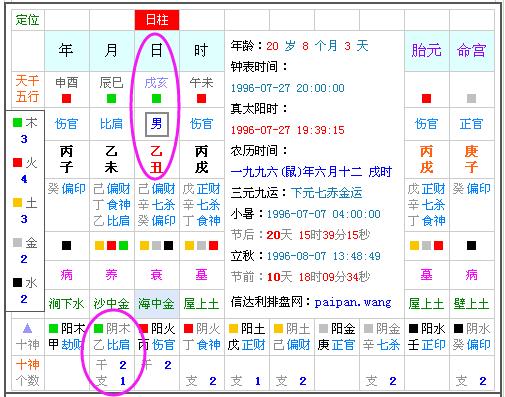The width and height of the screenshot is (505, 397).
Task: Click the red square under 申酉
Action: tap(66, 98)
